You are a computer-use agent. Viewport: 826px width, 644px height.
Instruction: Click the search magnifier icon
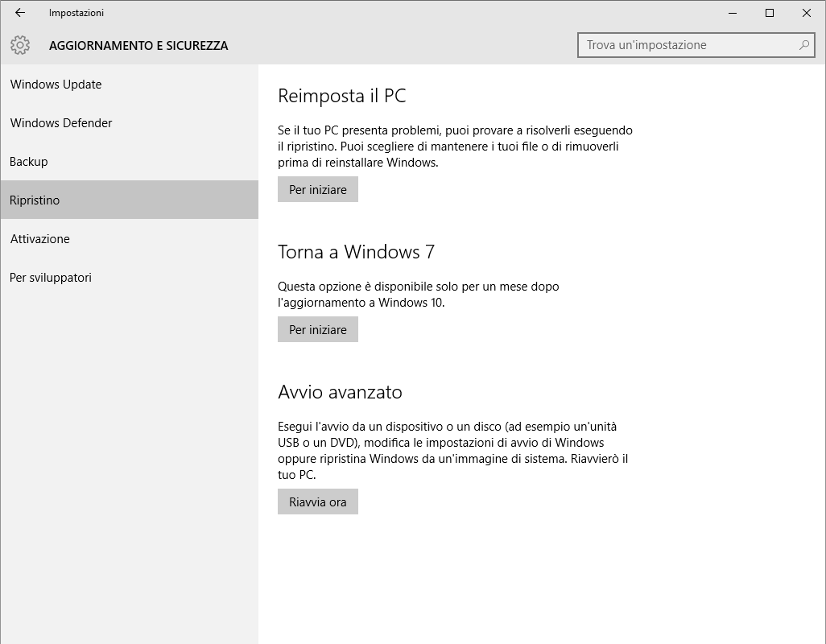coord(804,45)
